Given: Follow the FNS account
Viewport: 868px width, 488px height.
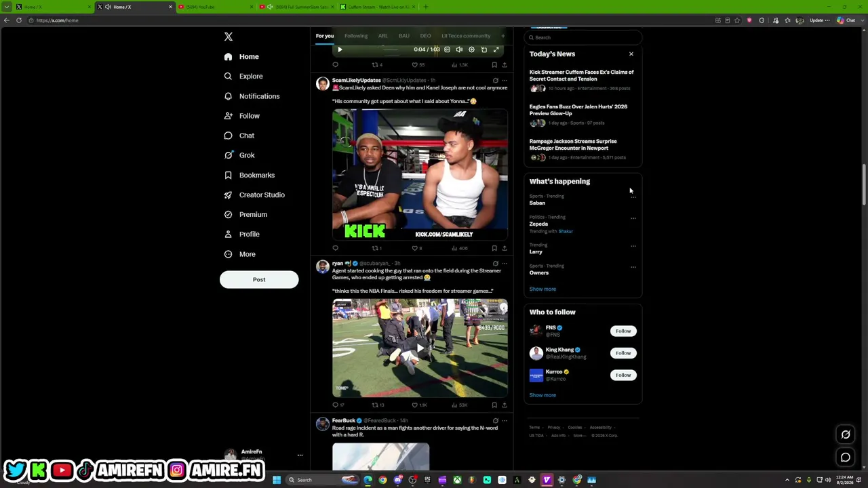Looking at the screenshot, I should click(623, 331).
